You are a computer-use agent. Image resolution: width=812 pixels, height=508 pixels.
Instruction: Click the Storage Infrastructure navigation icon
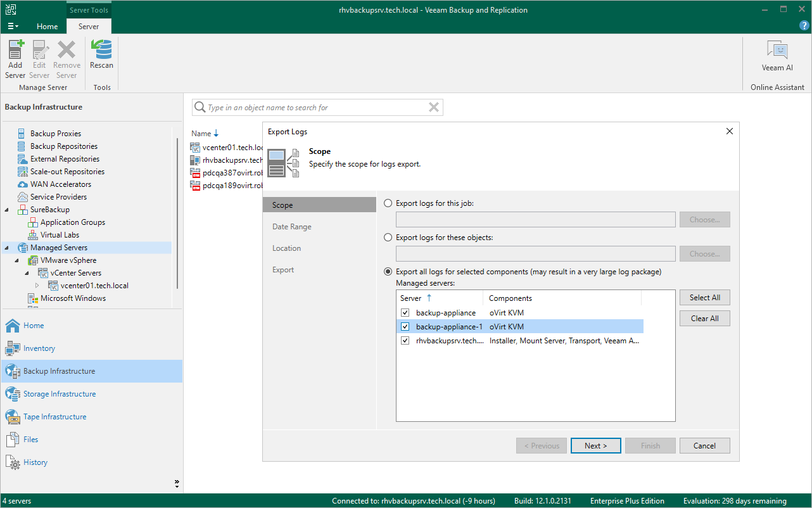coord(13,394)
